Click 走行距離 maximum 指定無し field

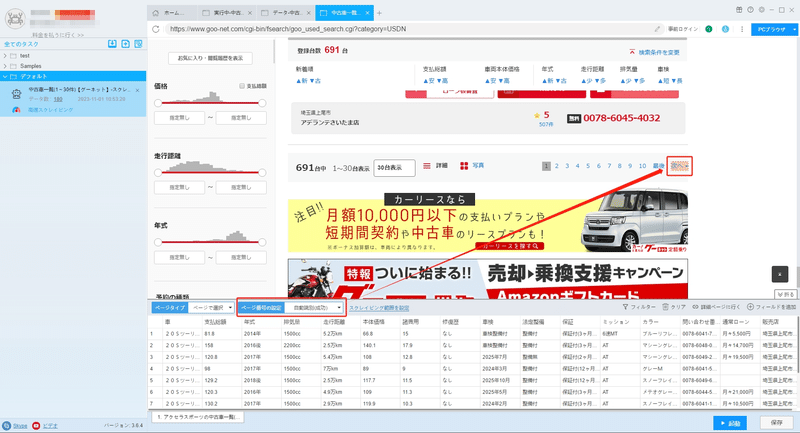pos(241,187)
